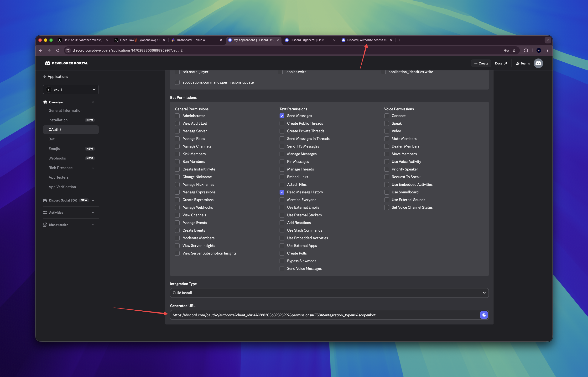Screen dimensions: 588x377
Task: Copy the generated OAuth2 URL
Action: pyautogui.click(x=484, y=315)
